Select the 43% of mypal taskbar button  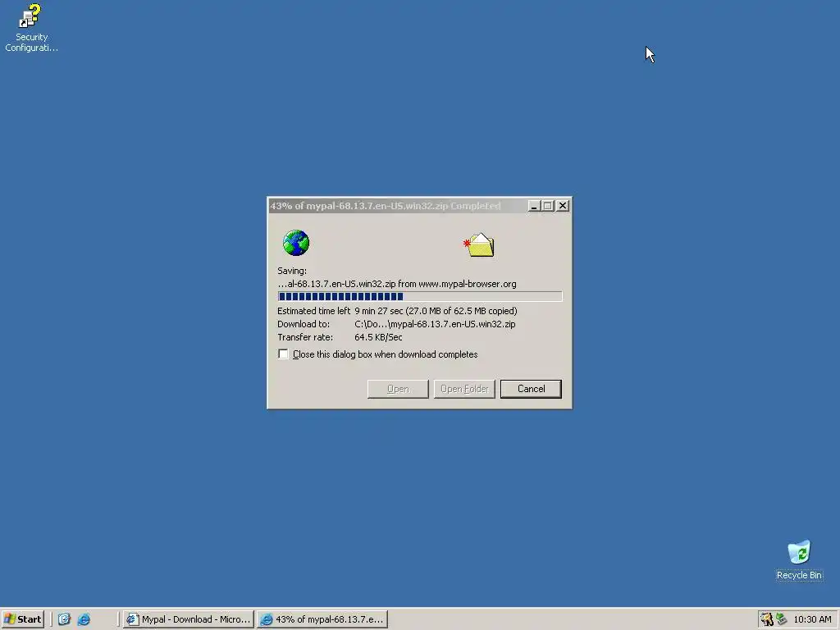pos(322,619)
